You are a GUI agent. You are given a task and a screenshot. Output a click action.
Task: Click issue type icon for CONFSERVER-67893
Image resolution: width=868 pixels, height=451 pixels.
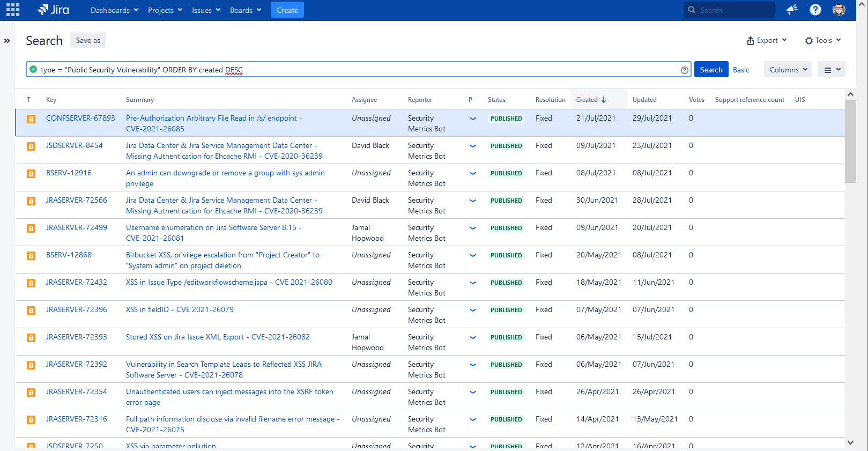point(31,119)
